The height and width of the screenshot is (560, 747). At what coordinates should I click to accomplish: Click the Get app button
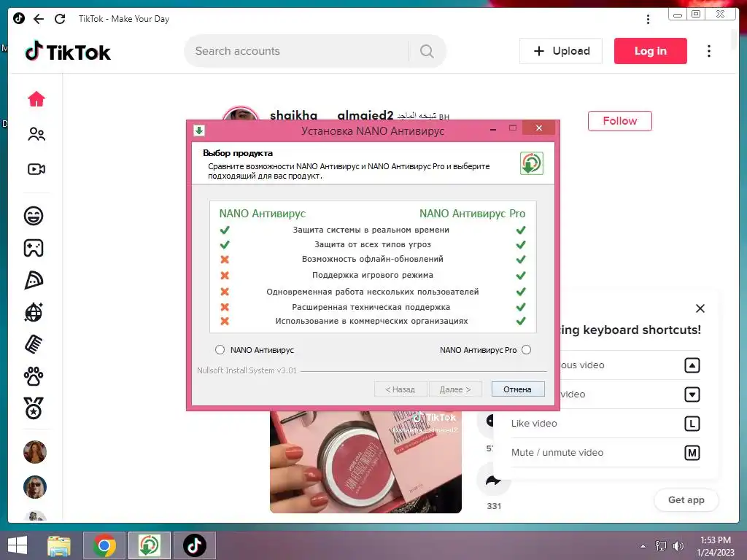686,500
